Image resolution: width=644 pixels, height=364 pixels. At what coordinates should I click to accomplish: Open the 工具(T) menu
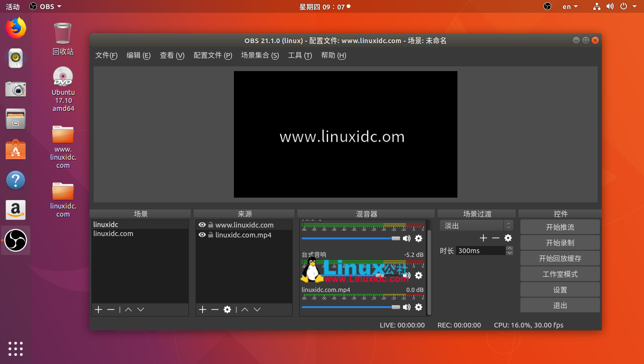300,55
